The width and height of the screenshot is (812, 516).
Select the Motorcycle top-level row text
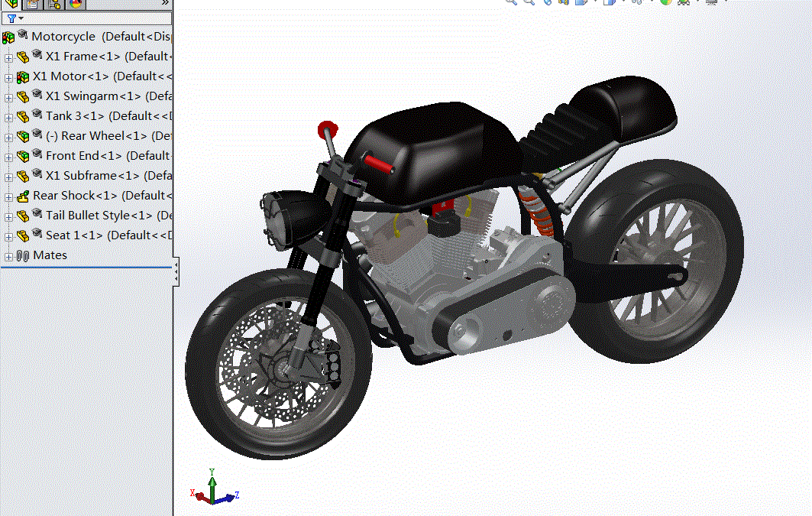click(x=102, y=37)
